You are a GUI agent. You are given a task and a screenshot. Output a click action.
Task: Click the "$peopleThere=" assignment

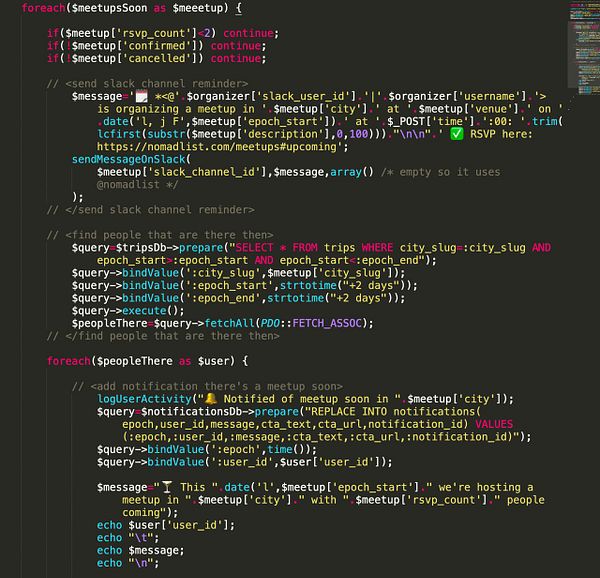pyautogui.click(x=112, y=324)
